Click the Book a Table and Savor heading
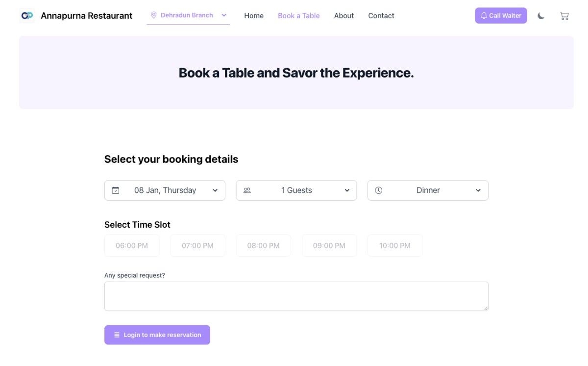588x366 pixels. pos(296,73)
